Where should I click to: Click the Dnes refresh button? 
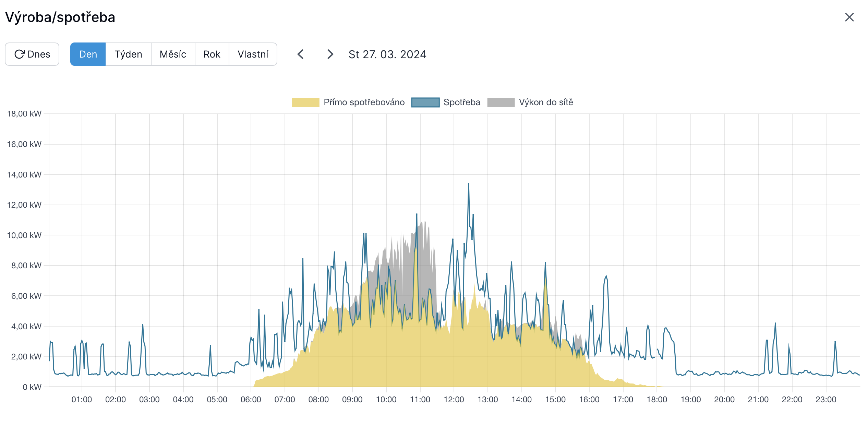pyautogui.click(x=32, y=54)
